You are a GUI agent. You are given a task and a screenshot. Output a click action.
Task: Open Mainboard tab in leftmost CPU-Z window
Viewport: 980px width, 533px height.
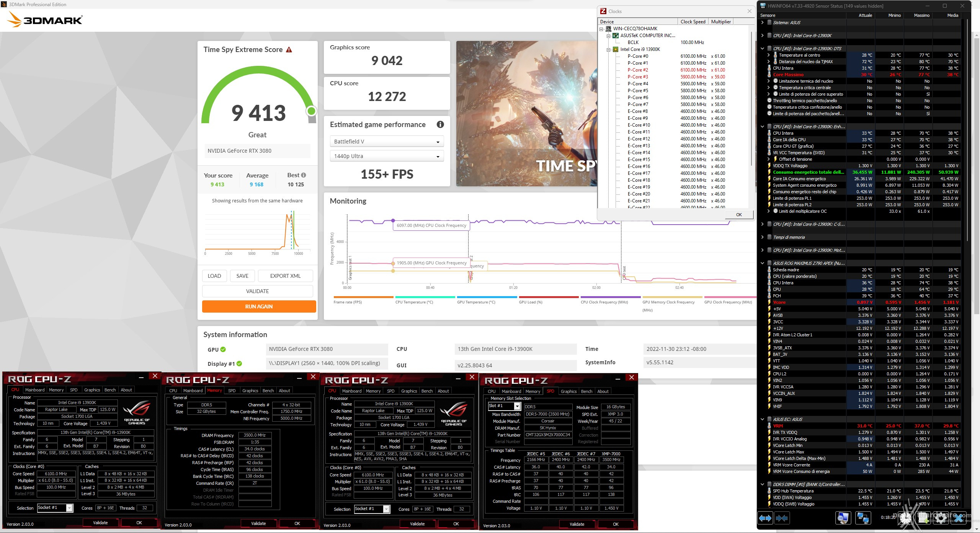click(35, 390)
